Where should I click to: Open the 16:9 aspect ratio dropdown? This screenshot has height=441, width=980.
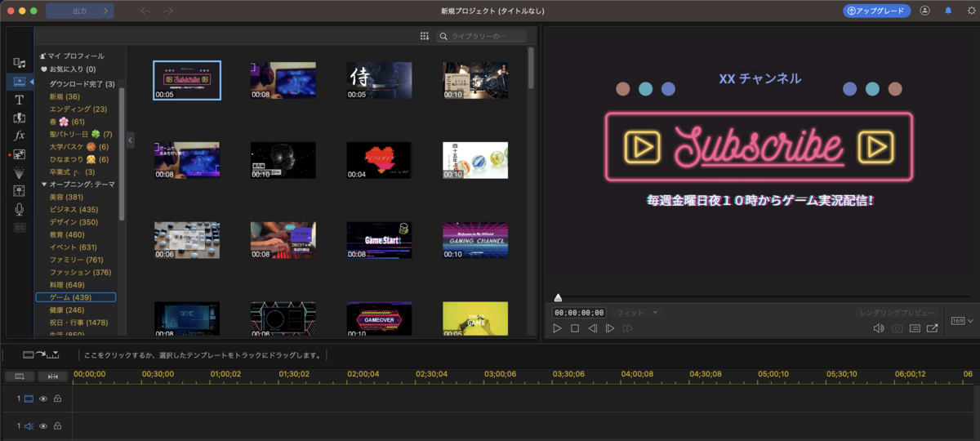coord(961,321)
